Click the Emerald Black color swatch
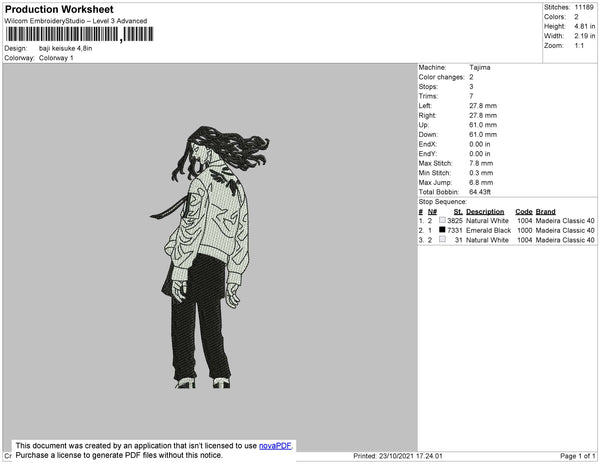 tap(442, 230)
